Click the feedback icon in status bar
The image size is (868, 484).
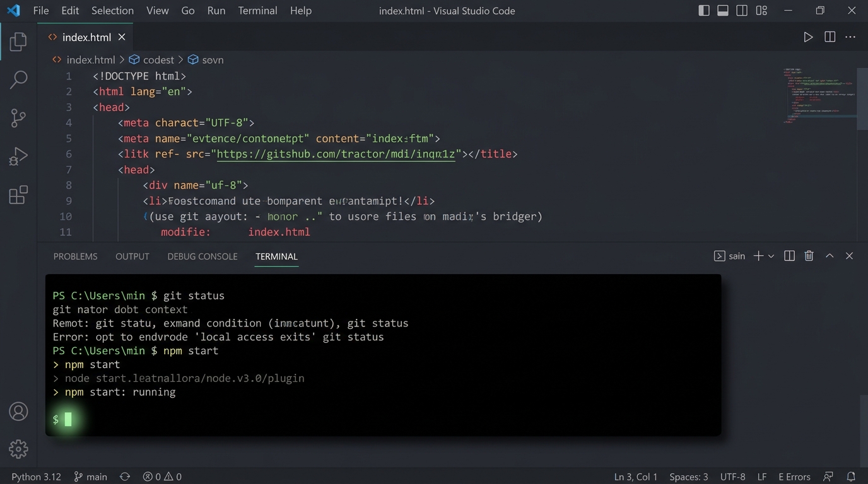828,476
